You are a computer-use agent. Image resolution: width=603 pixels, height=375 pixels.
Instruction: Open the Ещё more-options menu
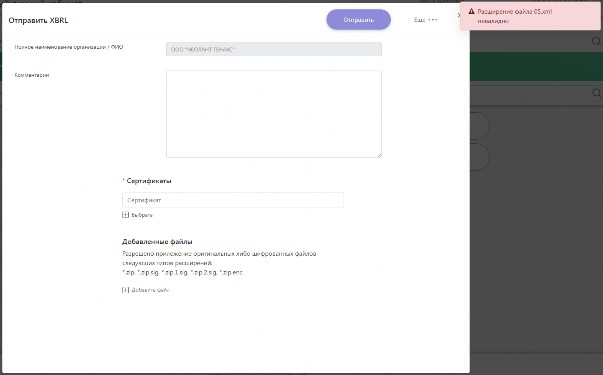tap(426, 20)
